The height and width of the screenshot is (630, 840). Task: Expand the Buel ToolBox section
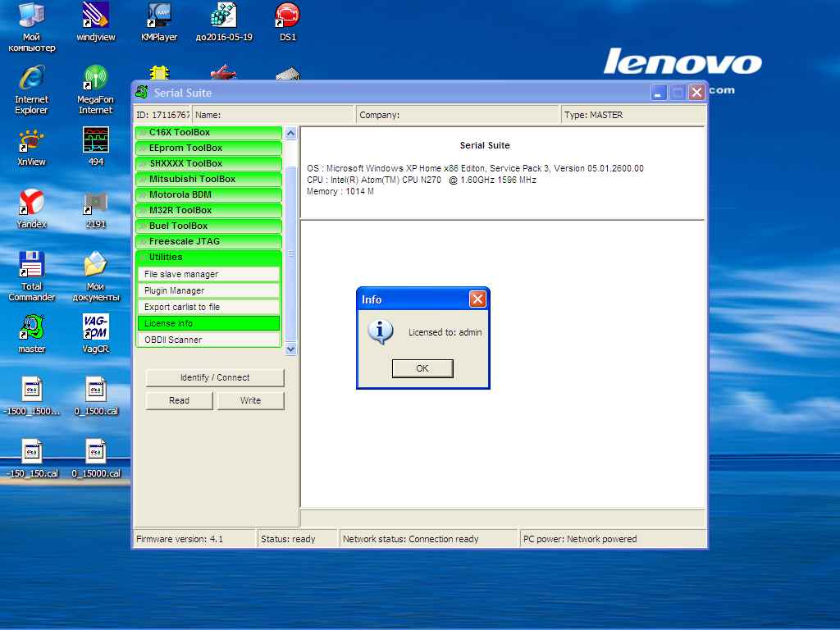coord(209,226)
